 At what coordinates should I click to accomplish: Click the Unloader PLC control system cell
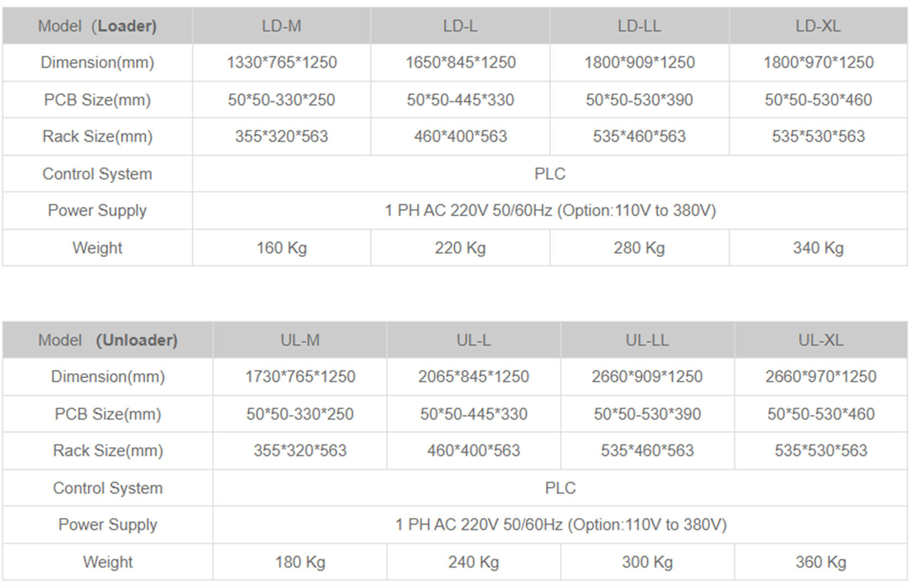tap(560, 488)
